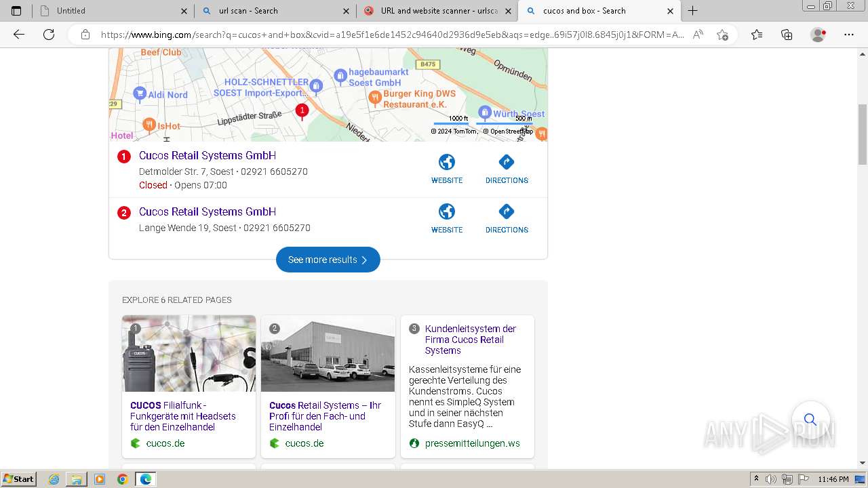Open the Favorites list
The width and height of the screenshot is (868, 488).
click(757, 35)
